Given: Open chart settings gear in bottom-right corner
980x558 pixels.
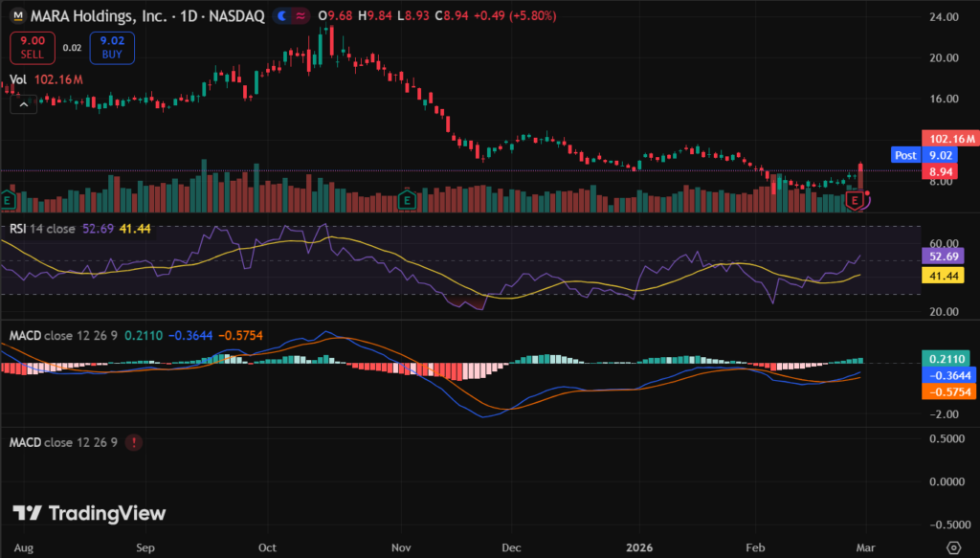Looking at the screenshot, I should [953, 547].
